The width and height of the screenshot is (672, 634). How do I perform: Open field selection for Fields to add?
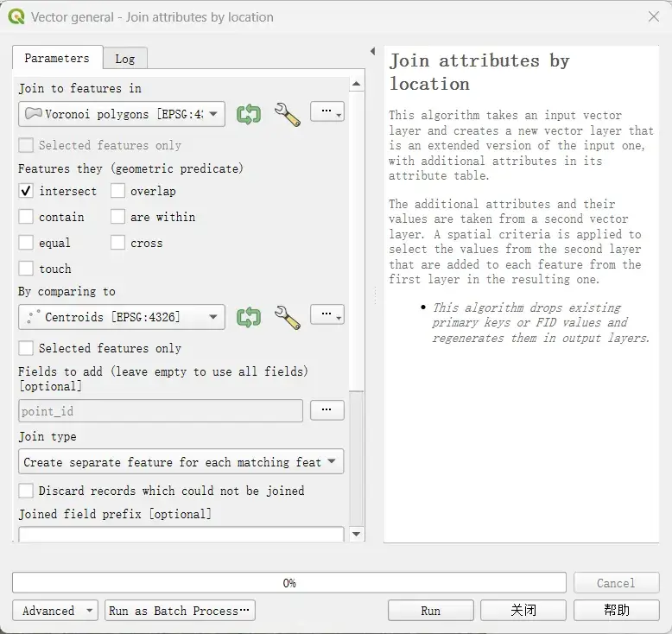327,410
